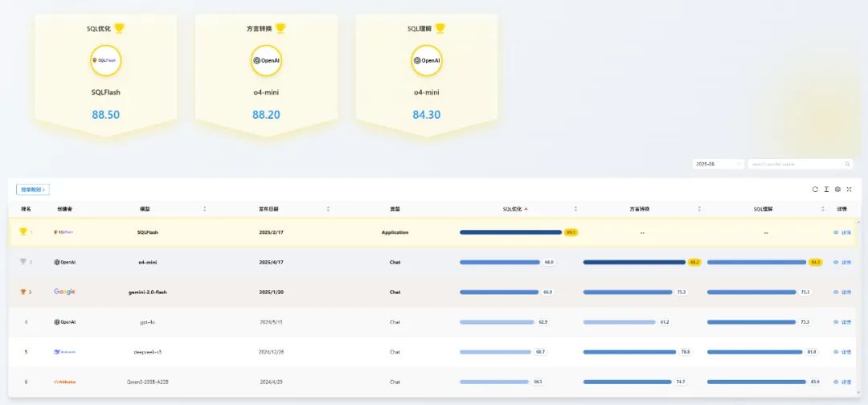Click the DeepSeek logo in deepseek-v3 row
The image size is (868, 405).
point(65,352)
